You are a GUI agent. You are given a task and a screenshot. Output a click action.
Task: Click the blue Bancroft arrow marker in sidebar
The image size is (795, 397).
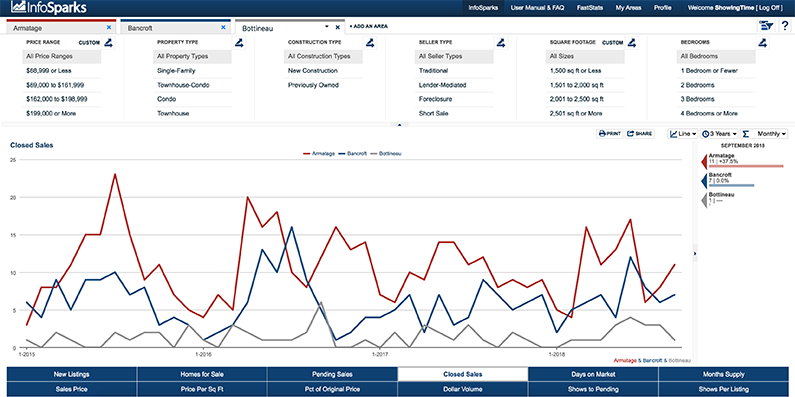click(704, 181)
